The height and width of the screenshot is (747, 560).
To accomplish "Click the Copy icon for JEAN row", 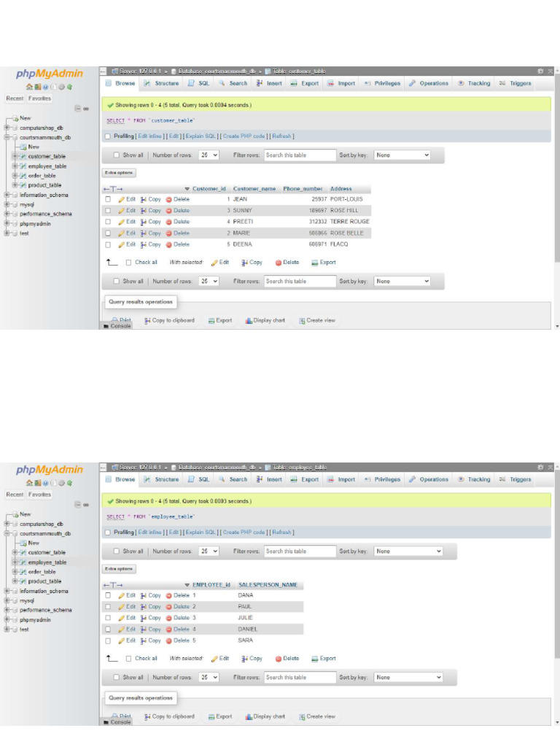I will [x=144, y=200].
